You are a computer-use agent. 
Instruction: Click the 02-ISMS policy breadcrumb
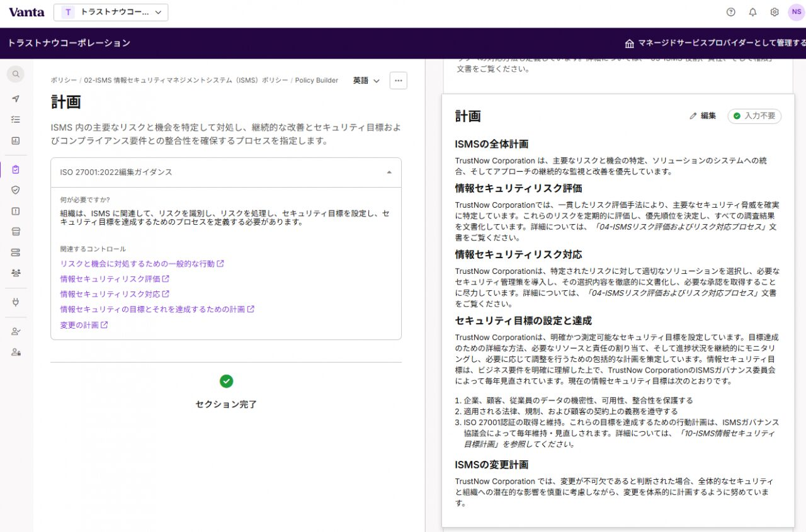[186, 81]
